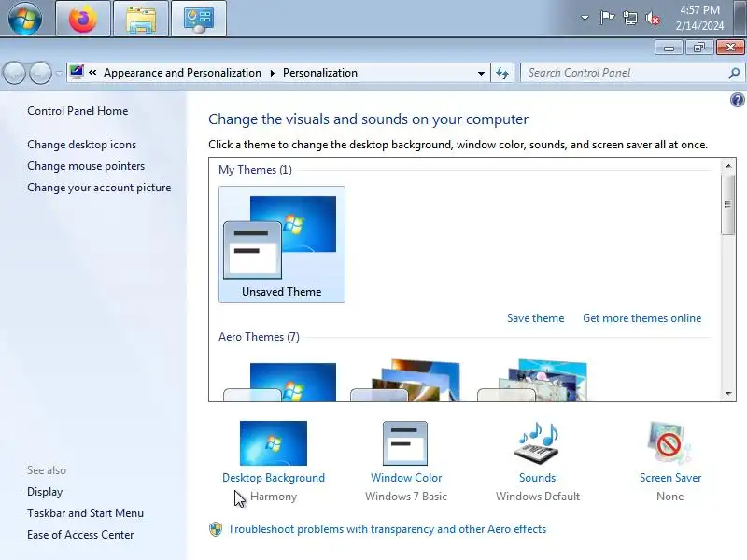Click the shield icon beside Troubleshoot
The height and width of the screenshot is (560, 747).
tap(216, 529)
